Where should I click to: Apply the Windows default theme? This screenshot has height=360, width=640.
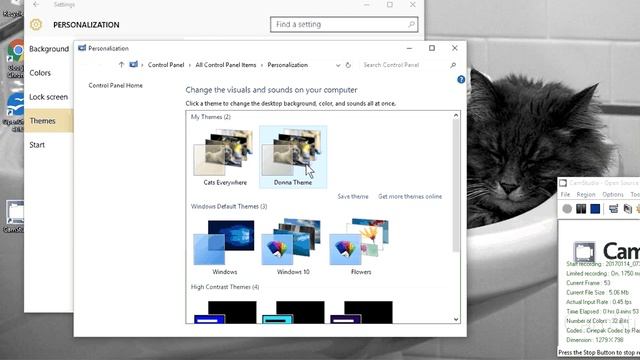[224, 247]
